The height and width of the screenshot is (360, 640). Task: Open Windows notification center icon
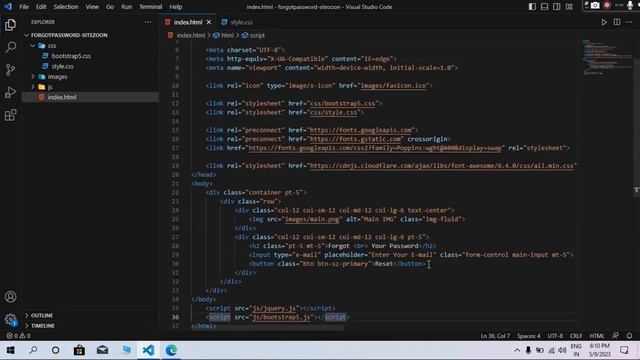(624, 350)
